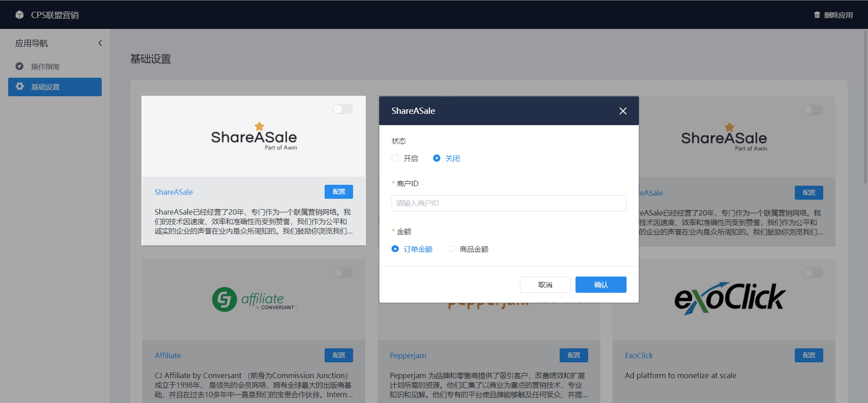Screen dimensions: 868x403
Task: Close the ShareASale dialog with the X
Action: coord(623,111)
